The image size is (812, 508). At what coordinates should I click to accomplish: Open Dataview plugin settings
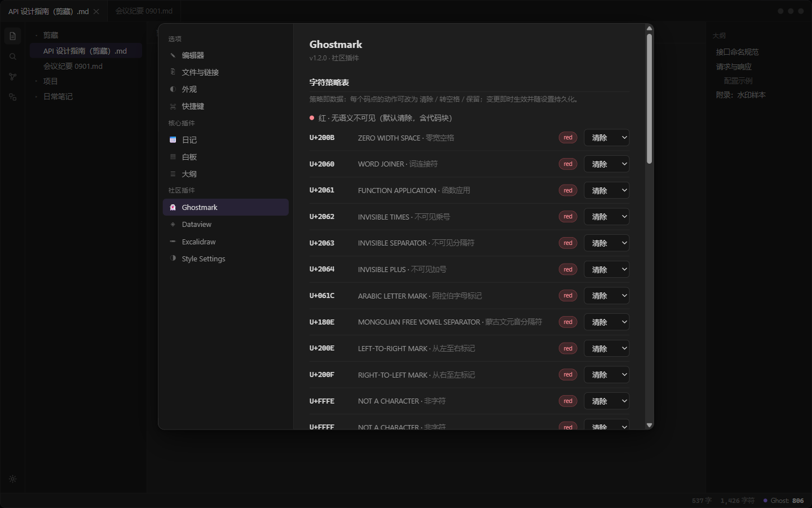tap(226, 225)
